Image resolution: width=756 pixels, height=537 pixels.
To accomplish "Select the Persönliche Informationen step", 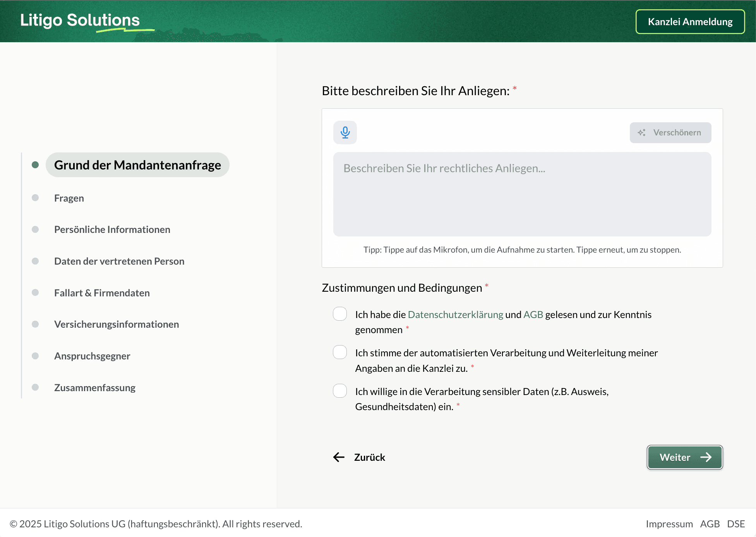I will coord(112,229).
